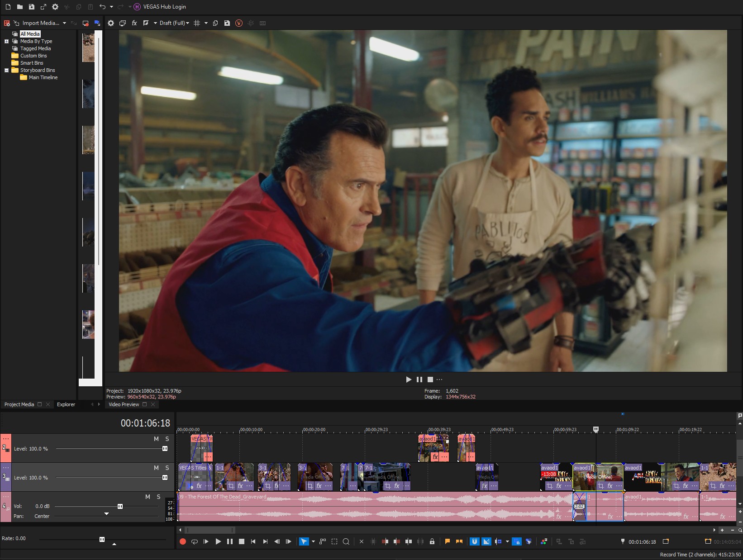Switch to Project Media tab

pyautogui.click(x=19, y=404)
